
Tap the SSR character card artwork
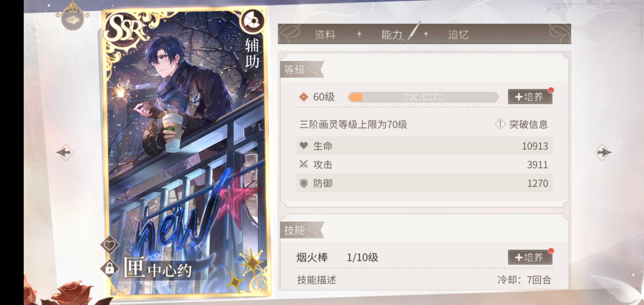tap(186, 152)
